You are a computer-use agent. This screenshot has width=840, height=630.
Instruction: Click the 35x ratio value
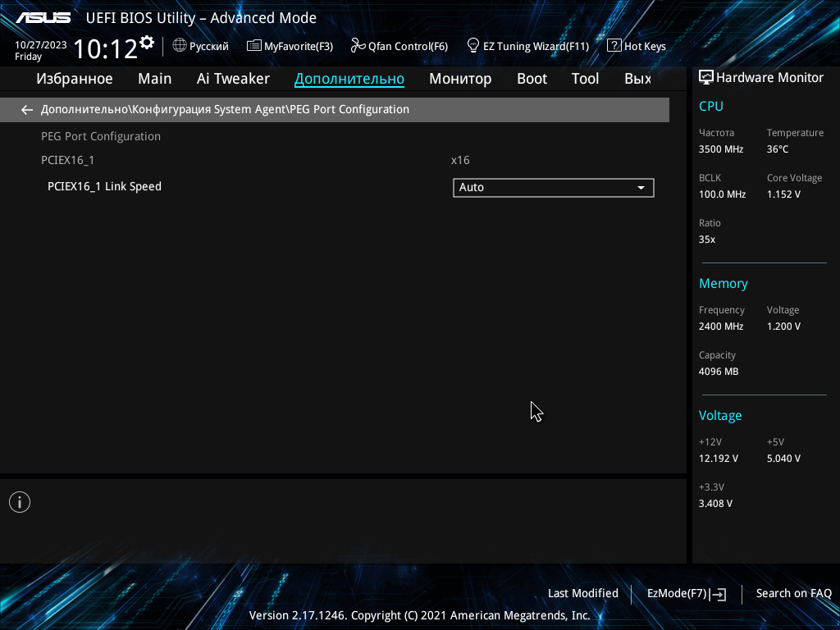707,240
